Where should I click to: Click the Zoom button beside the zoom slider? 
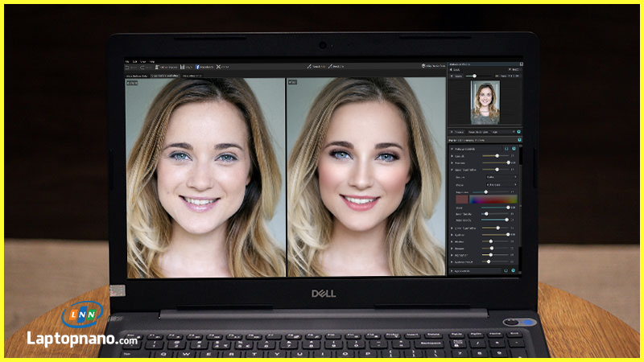click(x=457, y=76)
